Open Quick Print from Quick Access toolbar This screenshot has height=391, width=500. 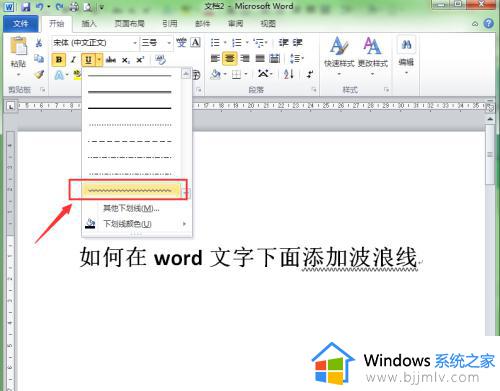tap(74, 6)
